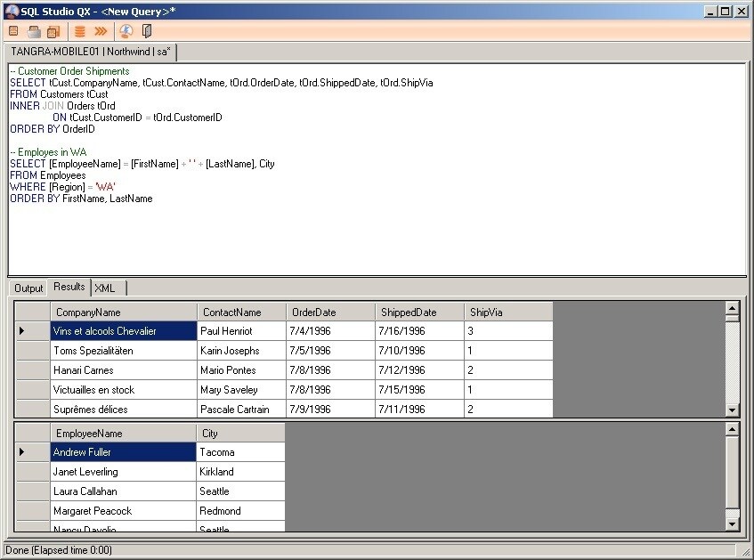Run the query with the triple-chevron icon
754x560 pixels.
click(x=101, y=31)
